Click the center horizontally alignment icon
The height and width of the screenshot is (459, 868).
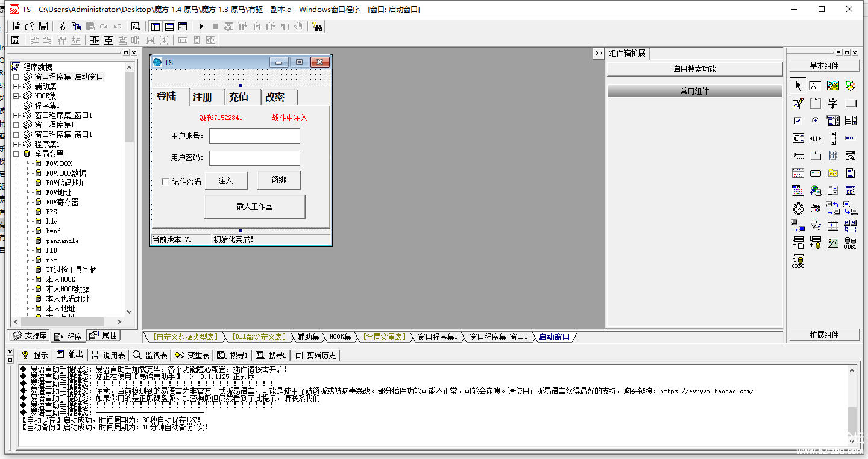pyautogui.click(x=95, y=40)
